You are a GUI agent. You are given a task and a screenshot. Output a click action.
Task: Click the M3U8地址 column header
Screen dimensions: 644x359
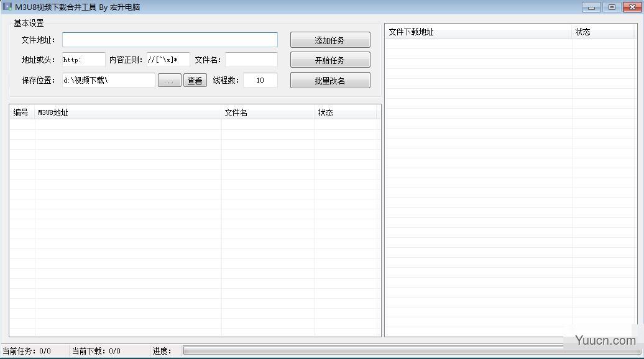point(128,112)
